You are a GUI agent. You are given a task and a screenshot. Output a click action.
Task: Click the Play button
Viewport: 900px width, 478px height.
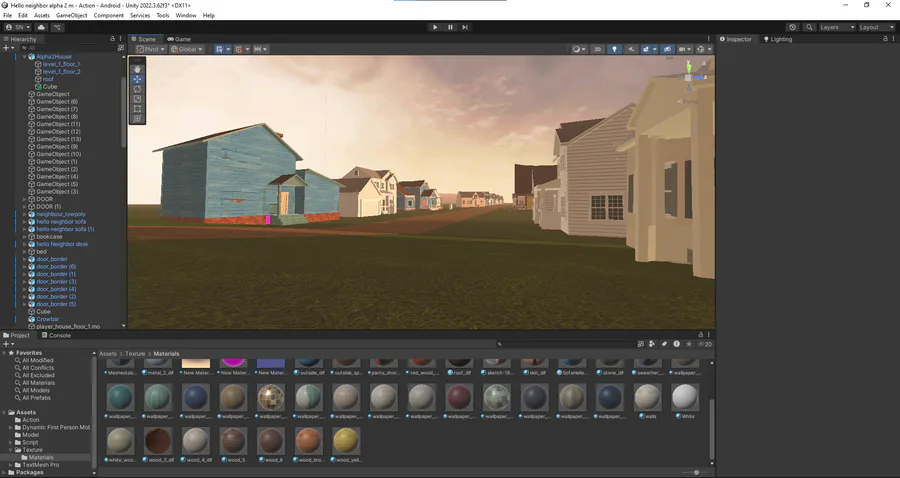pyautogui.click(x=435, y=27)
